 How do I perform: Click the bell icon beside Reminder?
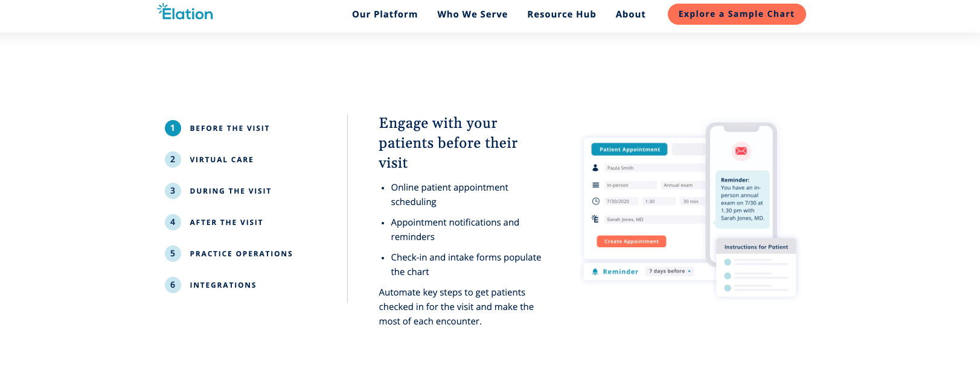point(595,271)
